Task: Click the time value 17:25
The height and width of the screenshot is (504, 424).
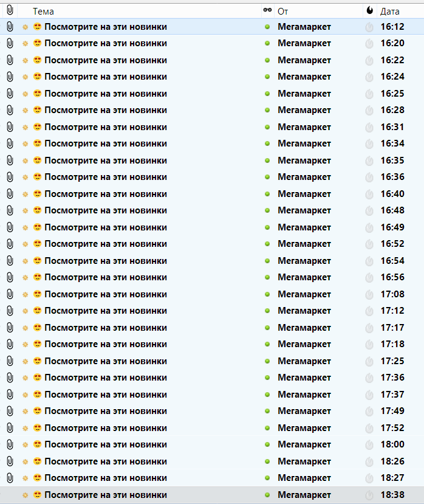Action: point(392,361)
